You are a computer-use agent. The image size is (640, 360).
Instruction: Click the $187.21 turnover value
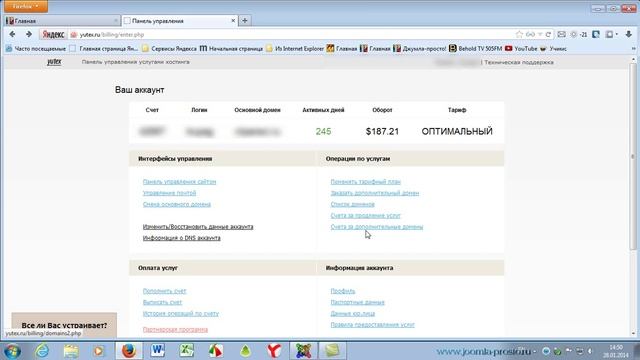click(x=382, y=131)
